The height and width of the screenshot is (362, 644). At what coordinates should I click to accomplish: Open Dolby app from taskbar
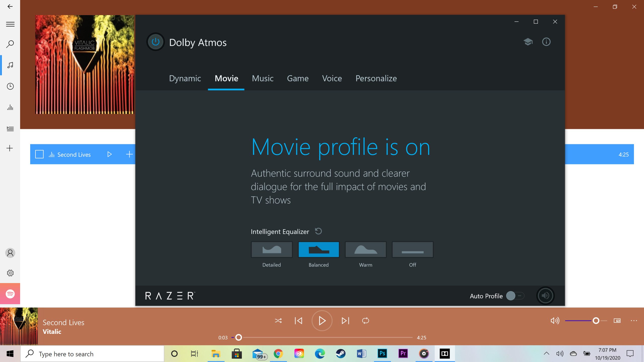tap(445, 354)
